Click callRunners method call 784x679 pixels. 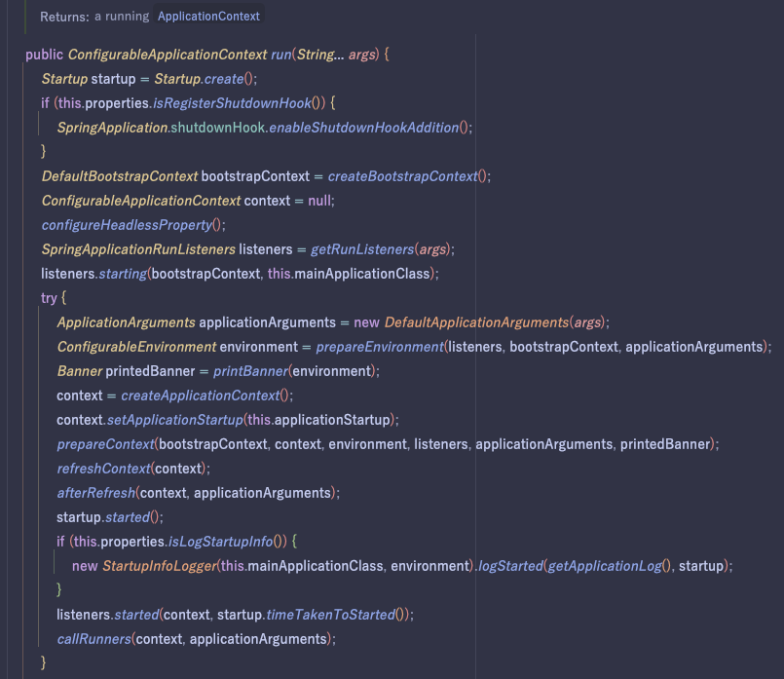tap(94, 639)
